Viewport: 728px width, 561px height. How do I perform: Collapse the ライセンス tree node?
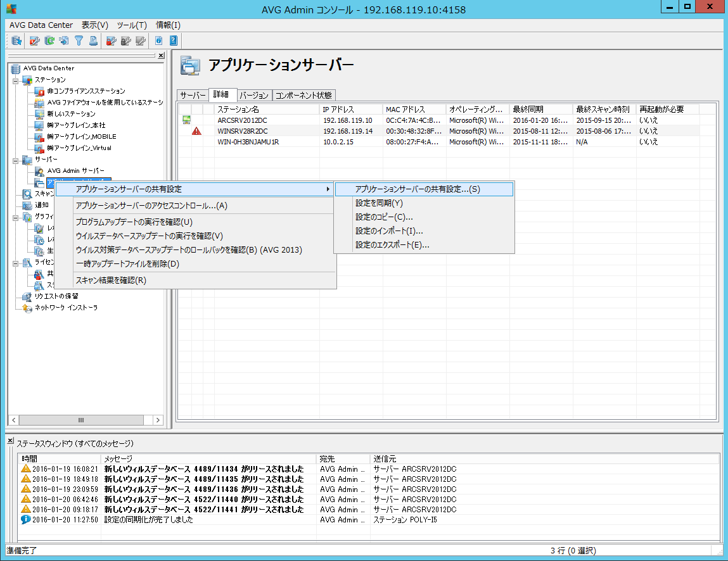pyautogui.click(x=15, y=263)
